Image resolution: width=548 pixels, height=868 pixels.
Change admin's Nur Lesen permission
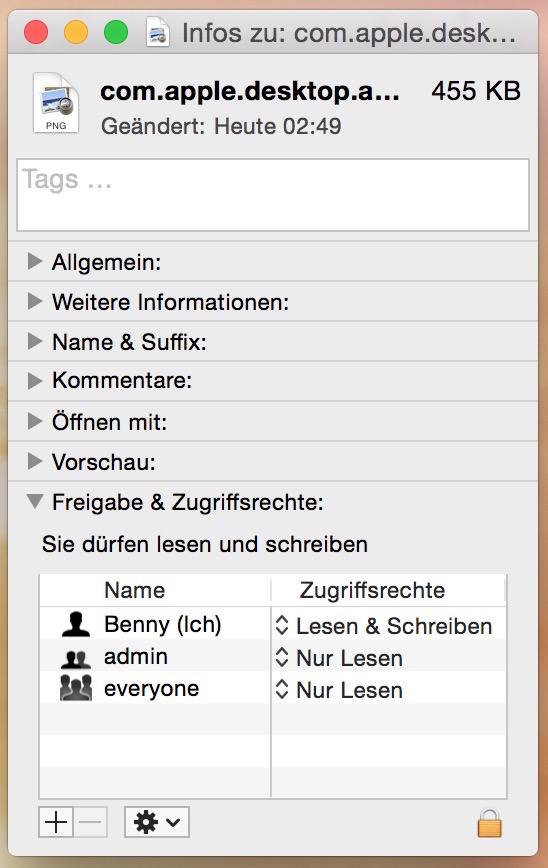(339, 658)
